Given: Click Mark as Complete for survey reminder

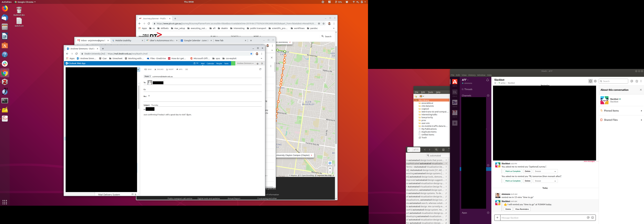Looking at the screenshot, I should click(x=513, y=171).
